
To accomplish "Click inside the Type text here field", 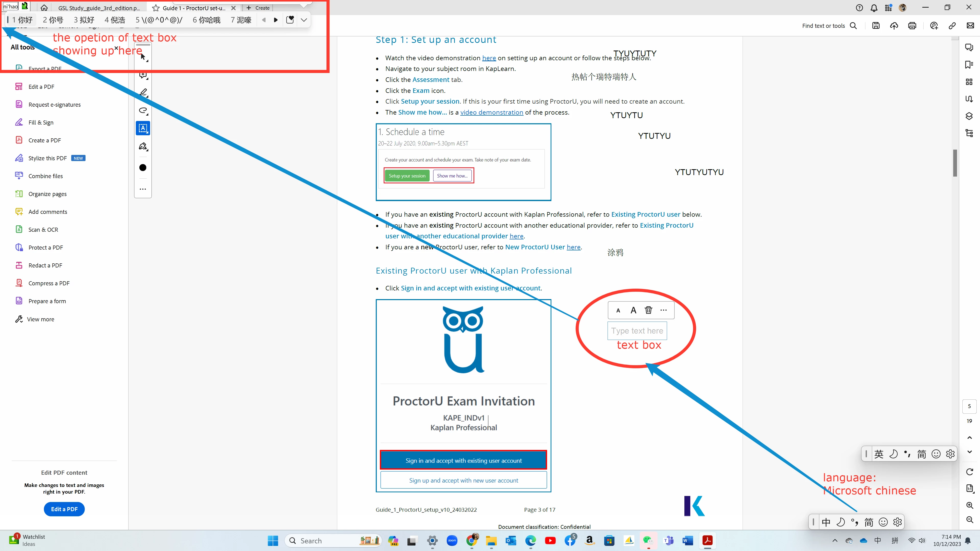I will pyautogui.click(x=637, y=331).
